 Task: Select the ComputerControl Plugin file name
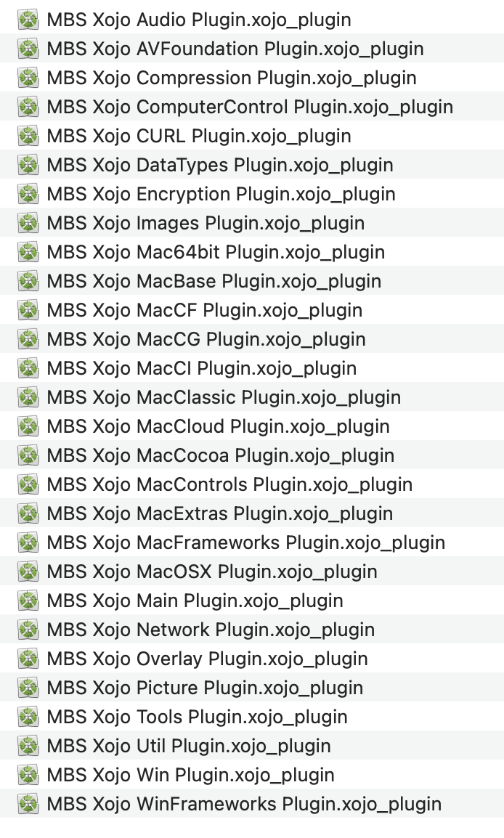250,107
